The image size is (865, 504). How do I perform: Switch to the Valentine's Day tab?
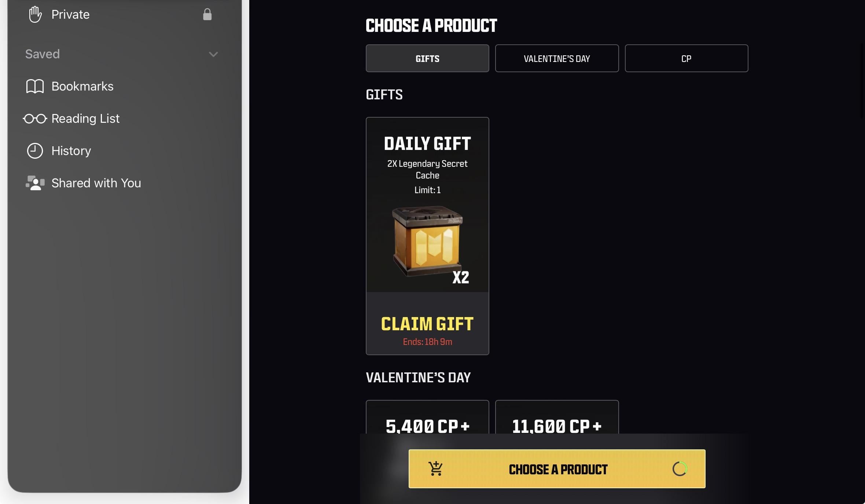pos(557,59)
